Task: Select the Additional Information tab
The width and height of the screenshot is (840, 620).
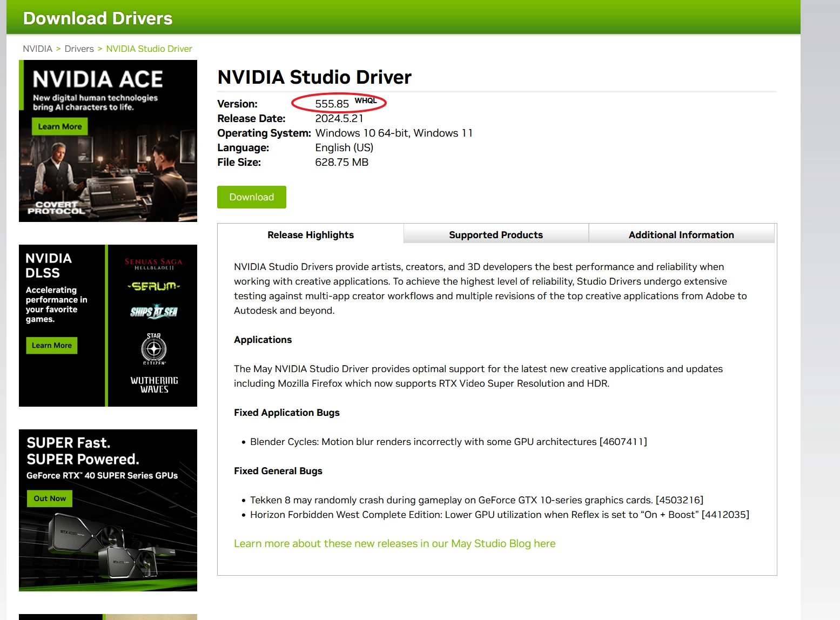Action: click(681, 235)
